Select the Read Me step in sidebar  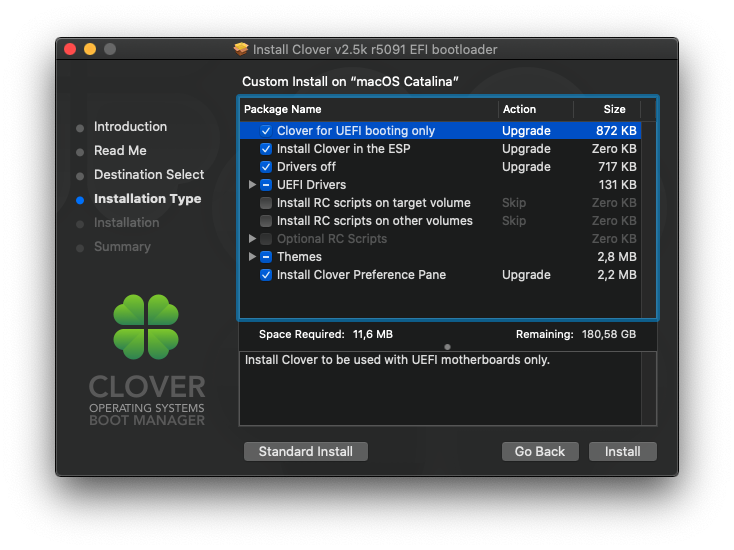[x=120, y=151]
